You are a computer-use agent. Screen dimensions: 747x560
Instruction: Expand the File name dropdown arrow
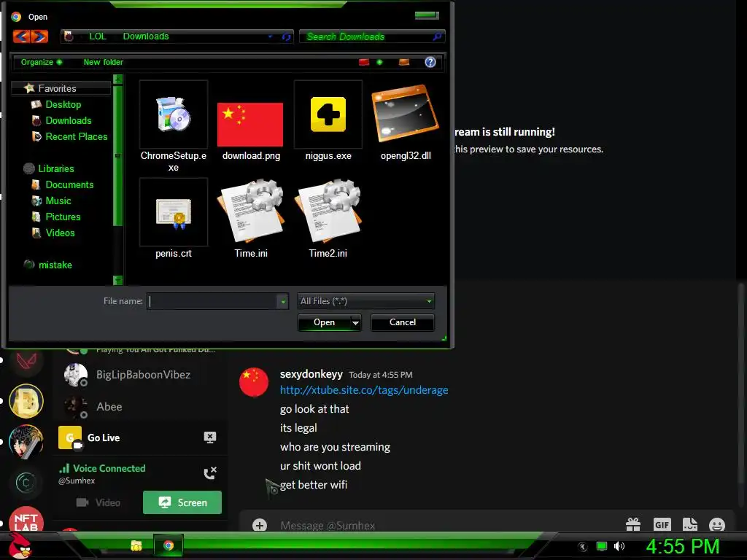283,301
